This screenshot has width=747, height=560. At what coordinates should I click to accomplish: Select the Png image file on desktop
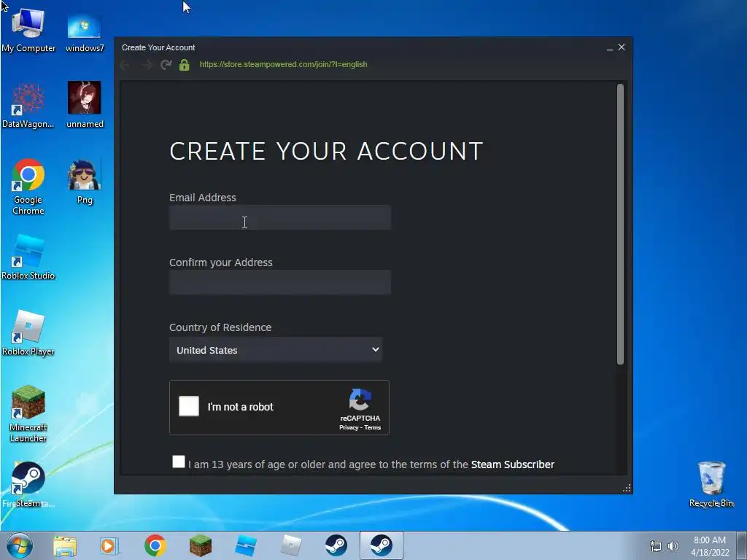(x=85, y=182)
